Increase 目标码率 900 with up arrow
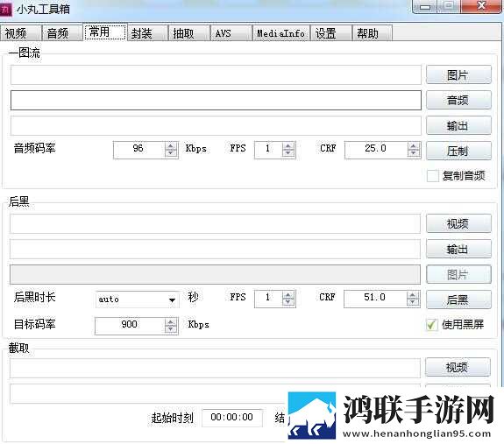504x444 pixels. pos(171,322)
